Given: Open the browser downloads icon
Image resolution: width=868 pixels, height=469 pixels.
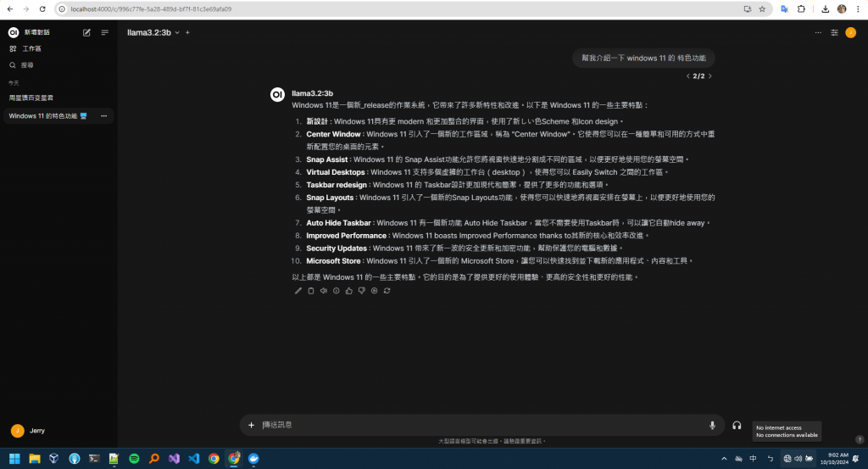Looking at the screenshot, I should pos(826,8).
